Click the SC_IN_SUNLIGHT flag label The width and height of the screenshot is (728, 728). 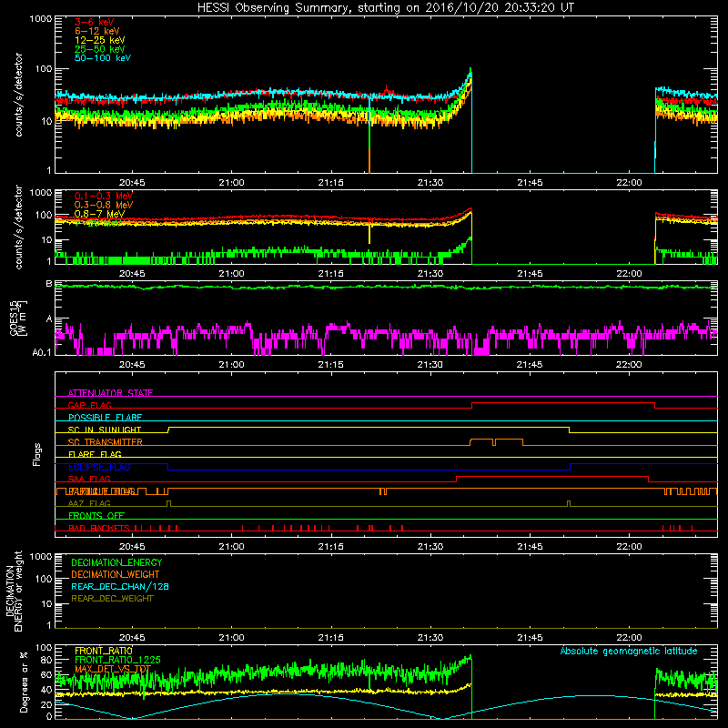coord(105,430)
